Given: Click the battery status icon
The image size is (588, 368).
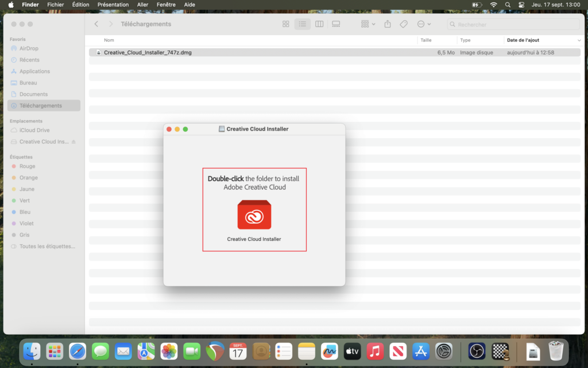Looking at the screenshot, I should pos(477,5).
